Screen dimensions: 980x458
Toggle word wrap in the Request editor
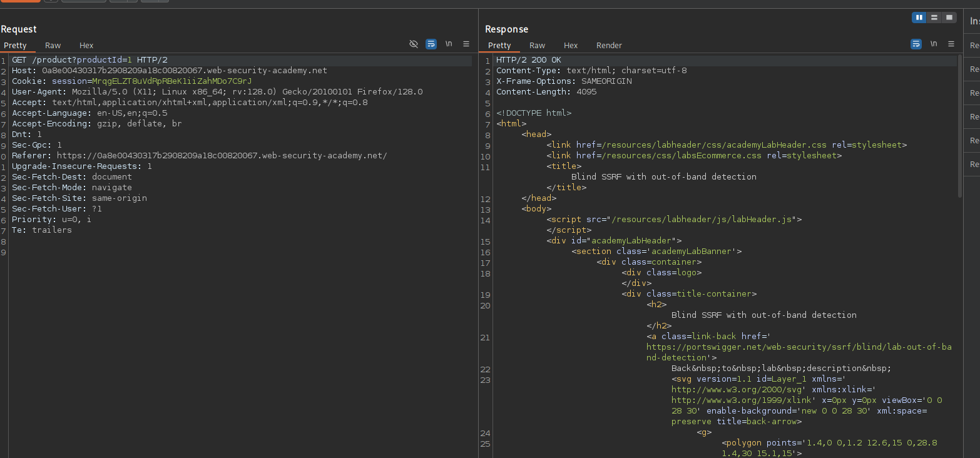431,44
